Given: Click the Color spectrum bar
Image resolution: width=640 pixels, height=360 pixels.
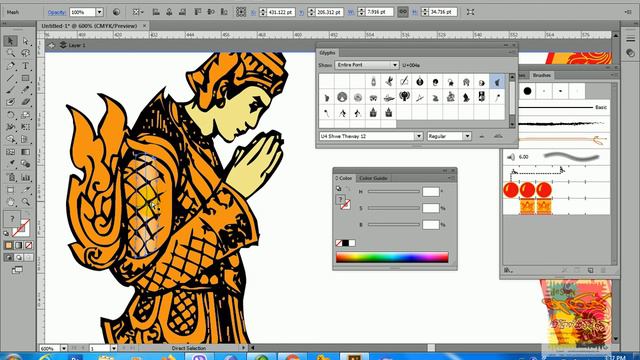Looking at the screenshot, I should coord(392,257).
